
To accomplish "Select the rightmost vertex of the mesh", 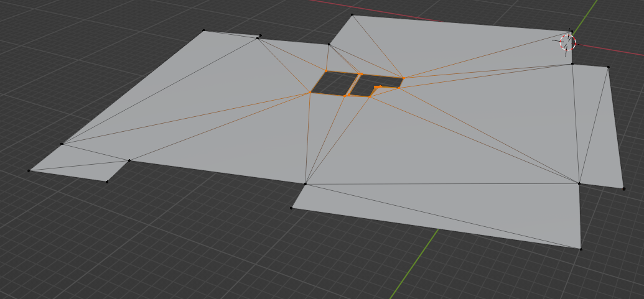I will [x=624, y=189].
